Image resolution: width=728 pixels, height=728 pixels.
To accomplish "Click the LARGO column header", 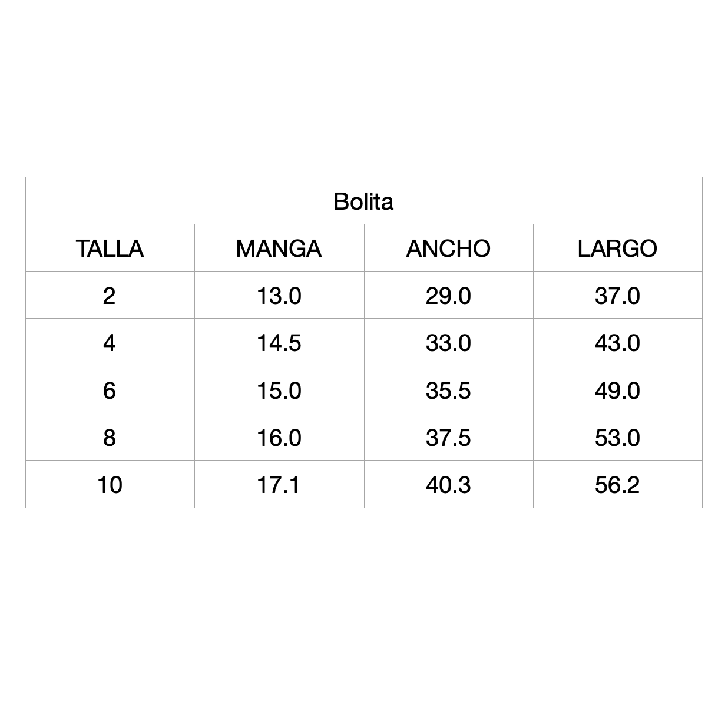I will (617, 249).
